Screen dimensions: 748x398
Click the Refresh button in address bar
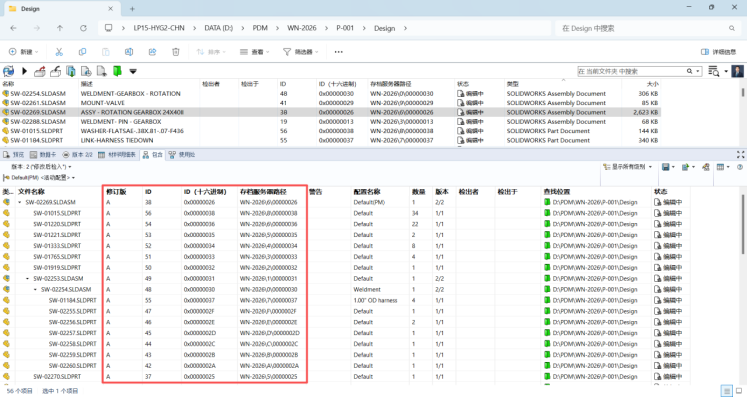(83, 28)
